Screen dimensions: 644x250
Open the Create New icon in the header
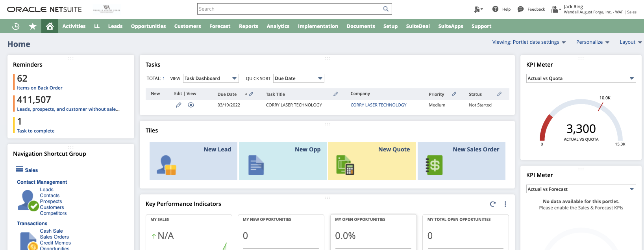[x=478, y=9]
